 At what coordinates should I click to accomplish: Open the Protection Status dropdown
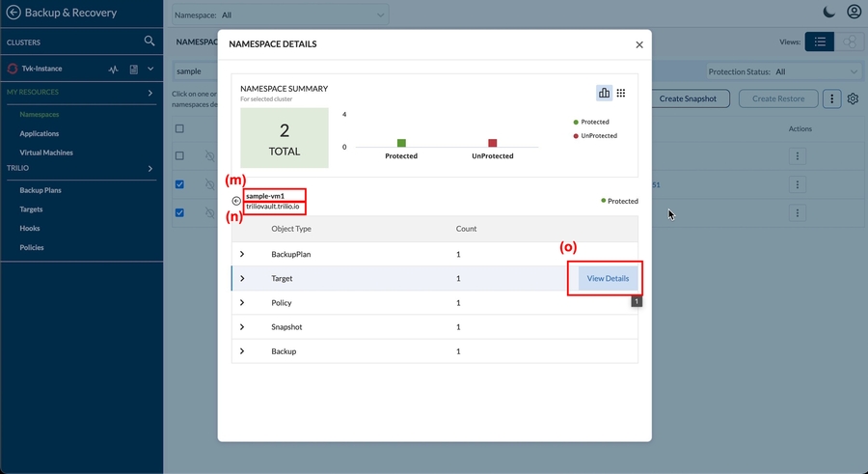pyautogui.click(x=783, y=71)
